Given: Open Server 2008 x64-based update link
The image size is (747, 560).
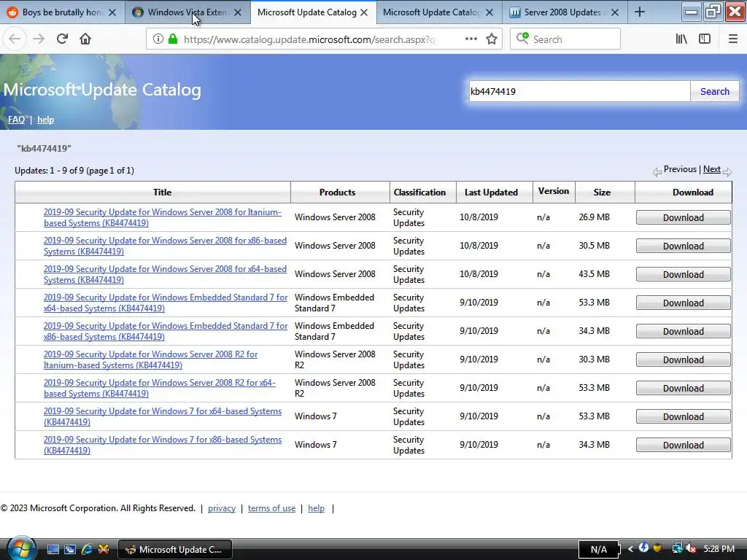Looking at the screenshot, I should point(165,274).
